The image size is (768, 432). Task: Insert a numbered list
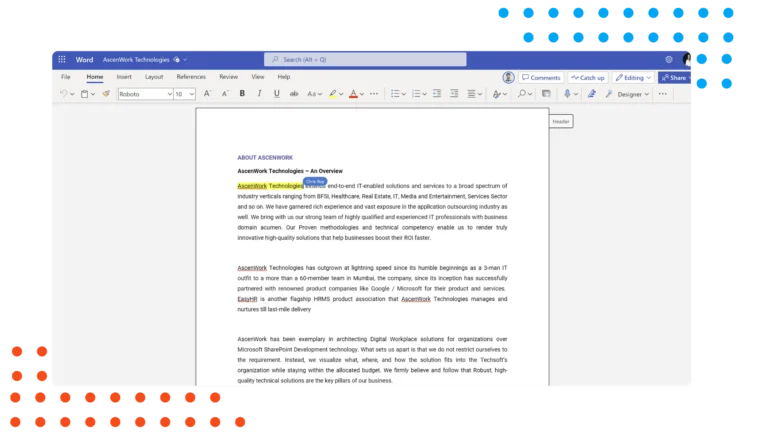pyautogui.click(x=416, y=94)
